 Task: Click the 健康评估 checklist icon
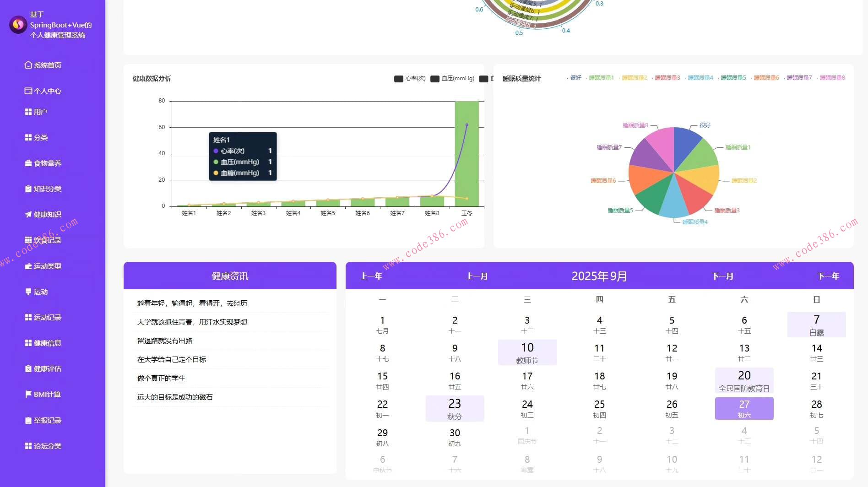(x=28, y=368)
